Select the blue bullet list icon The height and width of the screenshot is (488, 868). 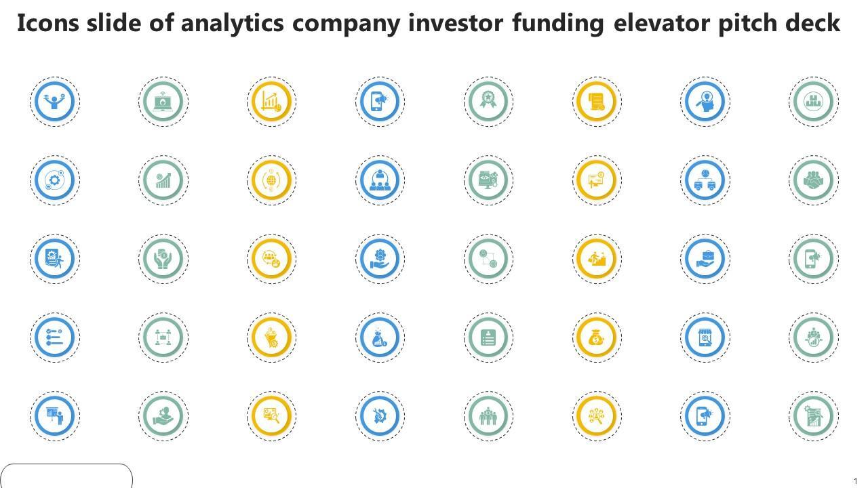click(54, 337)
